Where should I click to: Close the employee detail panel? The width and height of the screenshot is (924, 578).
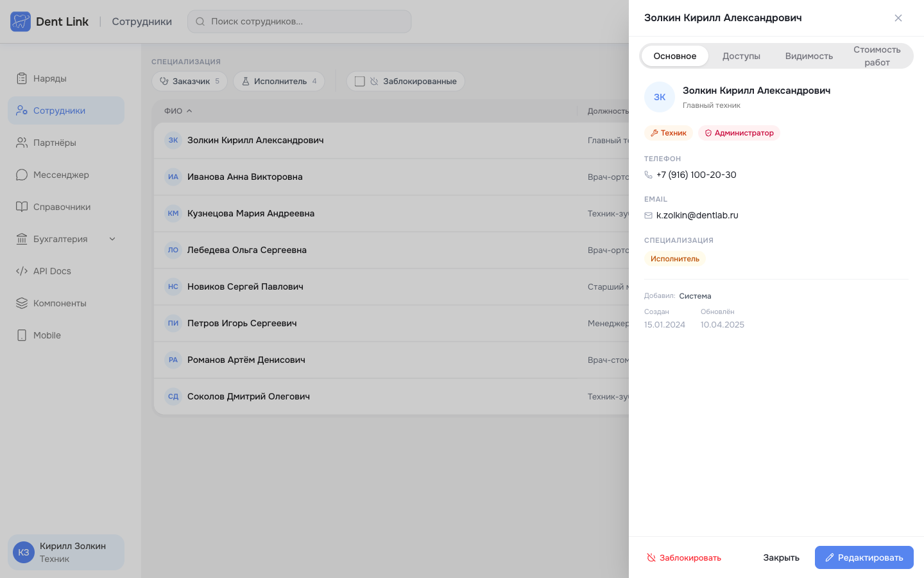[898, 18]
